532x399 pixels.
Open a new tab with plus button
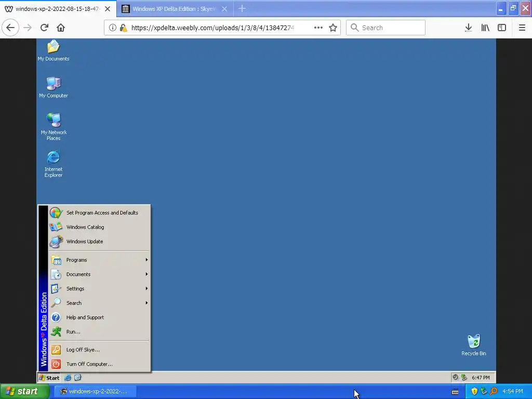click(x=242, y=8)
